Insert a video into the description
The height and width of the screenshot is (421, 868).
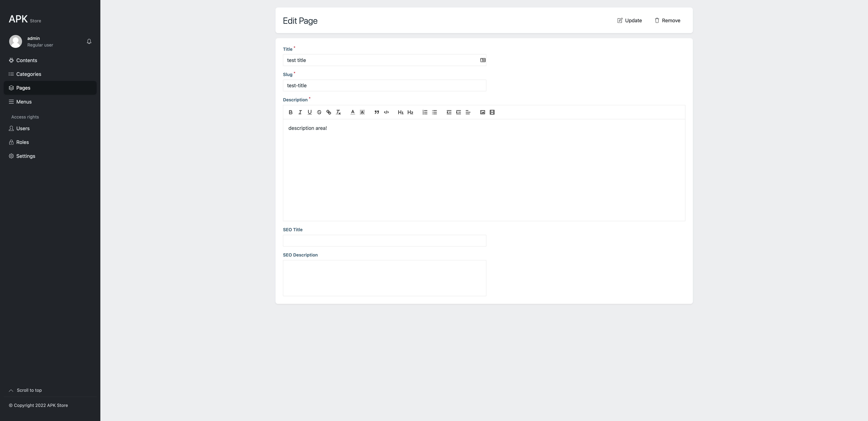[x=492, y=112]
